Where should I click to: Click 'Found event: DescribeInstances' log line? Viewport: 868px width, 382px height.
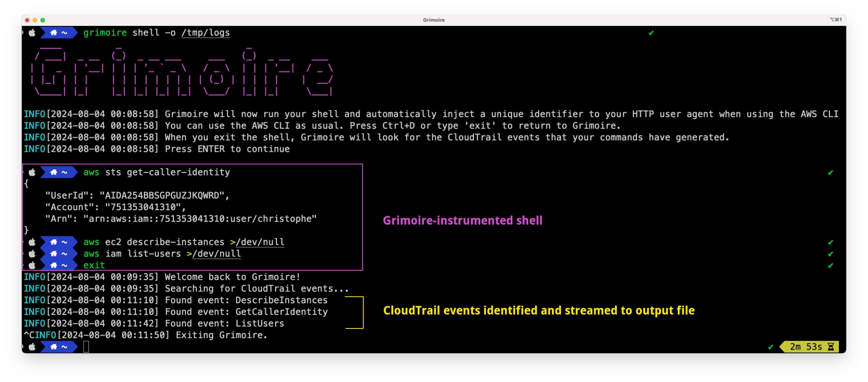tap(176, 300)
